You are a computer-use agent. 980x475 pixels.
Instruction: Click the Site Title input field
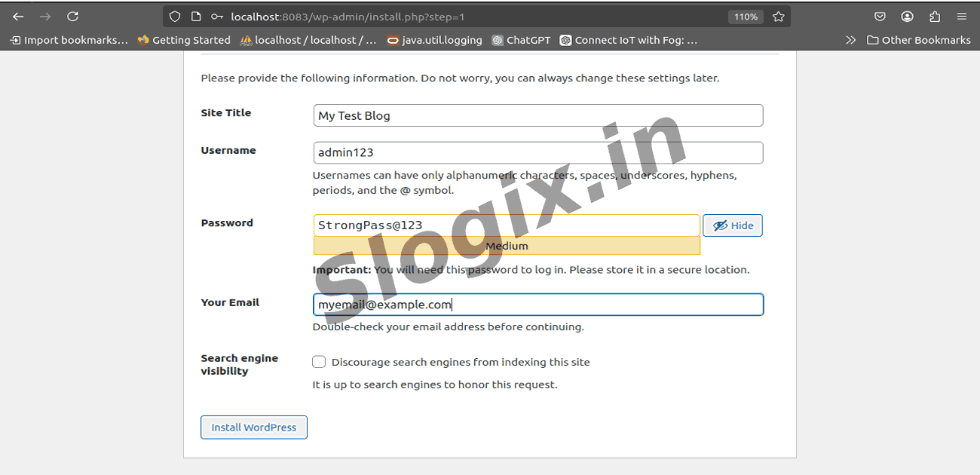click(x=537, y=115)
